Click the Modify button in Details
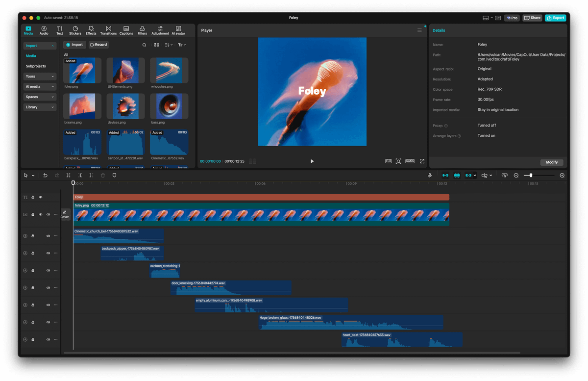The width and height of the screenshot is (588, 381). tap(552, 162)
